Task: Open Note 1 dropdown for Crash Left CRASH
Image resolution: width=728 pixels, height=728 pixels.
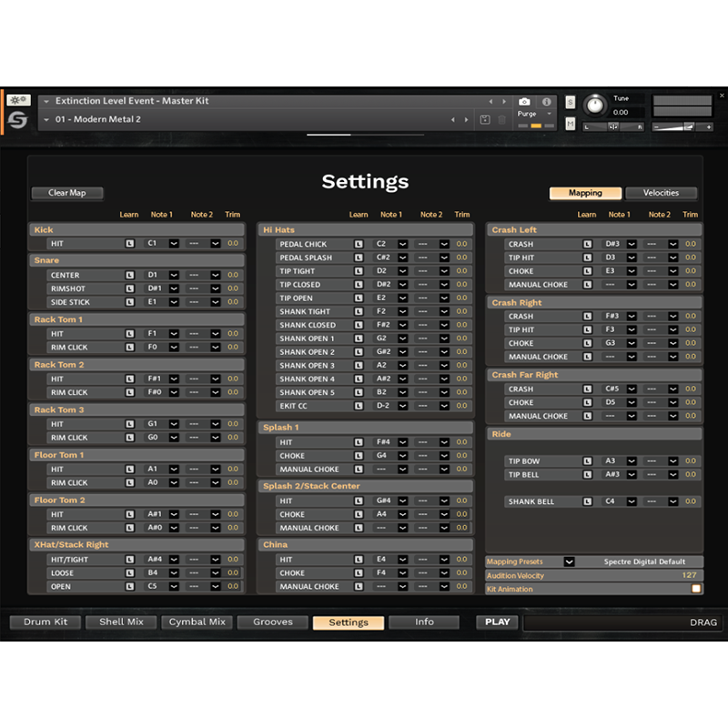Action: pyautogui.click(x=632, y=244)
